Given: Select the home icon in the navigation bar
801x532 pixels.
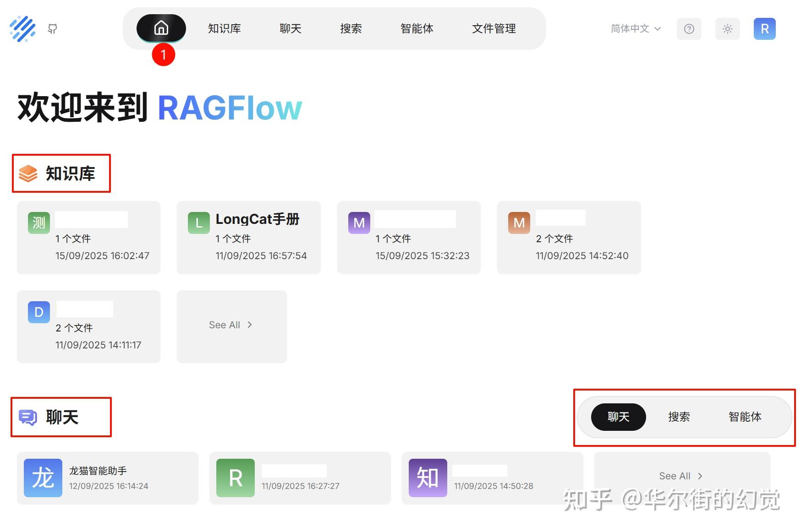Looking at the screenshot, I should click(161, 28).
